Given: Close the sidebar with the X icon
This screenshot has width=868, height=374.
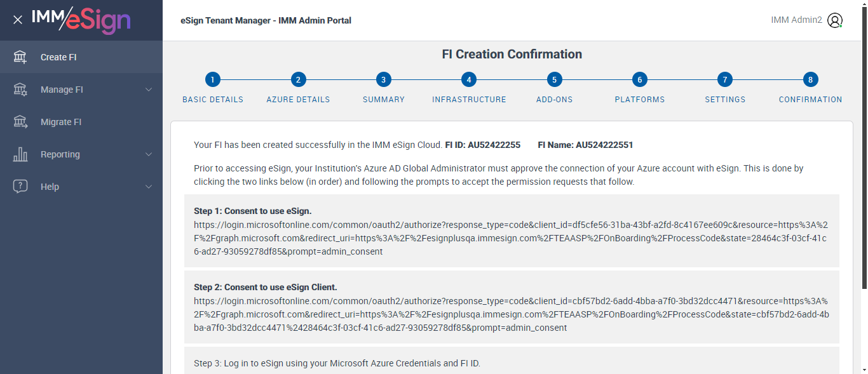Looking at the screenshot, I should pos(18,20).
